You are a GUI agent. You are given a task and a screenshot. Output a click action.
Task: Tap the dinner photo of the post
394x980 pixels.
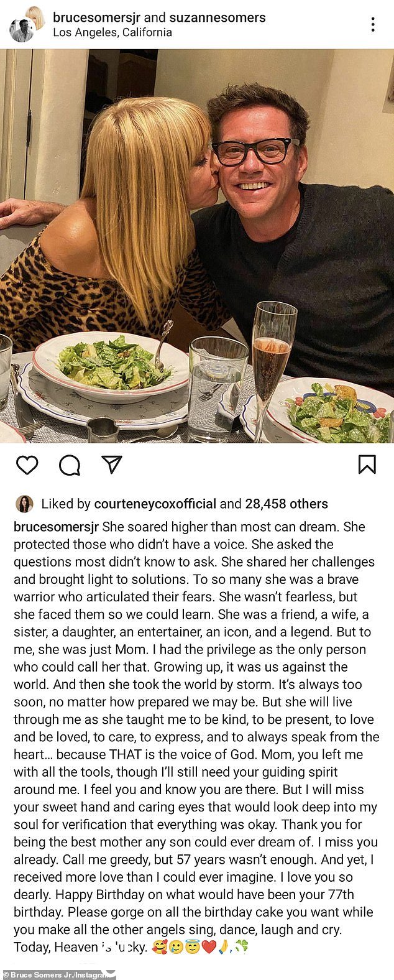pyautogui.click(x=197, y=246)
